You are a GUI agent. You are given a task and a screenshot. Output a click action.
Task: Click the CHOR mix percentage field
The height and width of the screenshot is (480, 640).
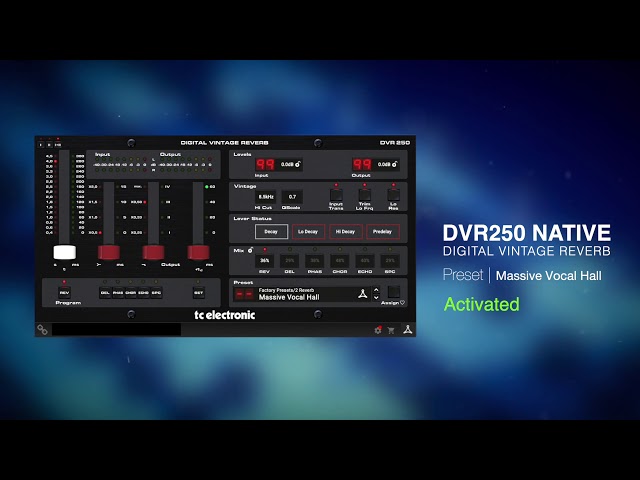340,260
